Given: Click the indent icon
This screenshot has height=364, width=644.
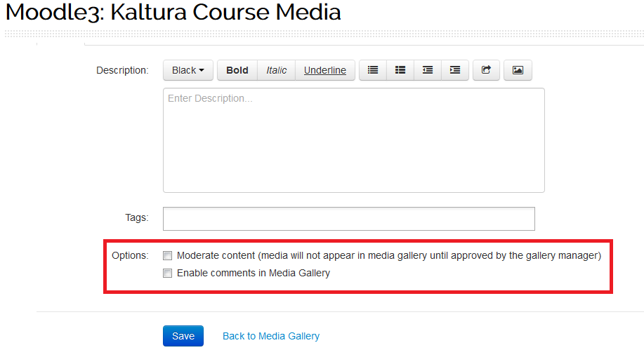Looking at the screenshot, I should click(455, 70).
